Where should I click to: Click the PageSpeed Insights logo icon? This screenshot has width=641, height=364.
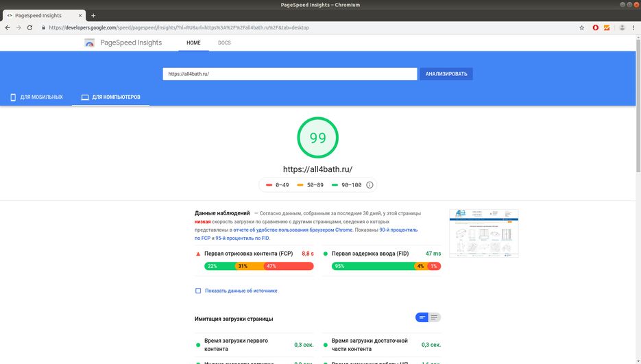[x=90, y=43]
